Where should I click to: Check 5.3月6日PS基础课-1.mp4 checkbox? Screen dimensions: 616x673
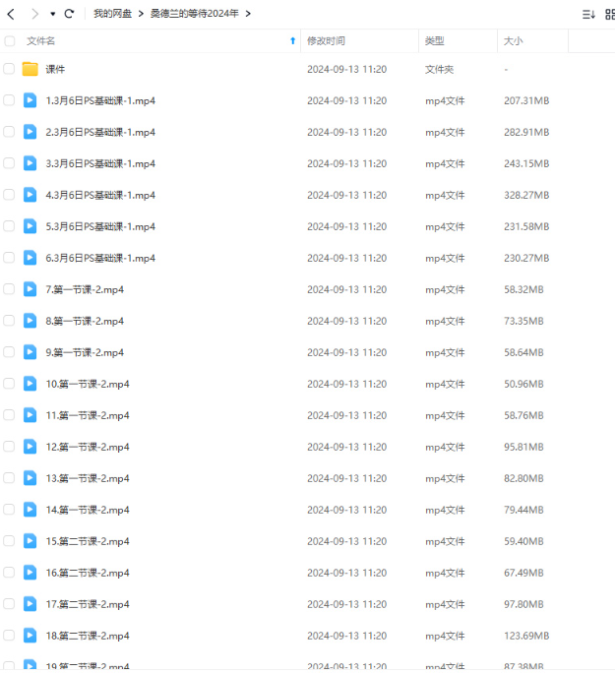point(9,226)
